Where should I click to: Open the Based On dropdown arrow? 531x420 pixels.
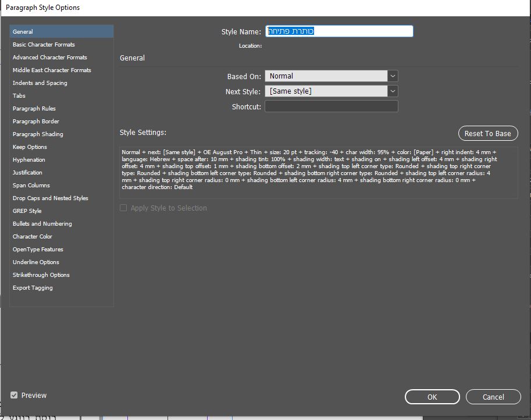(393, 76)
